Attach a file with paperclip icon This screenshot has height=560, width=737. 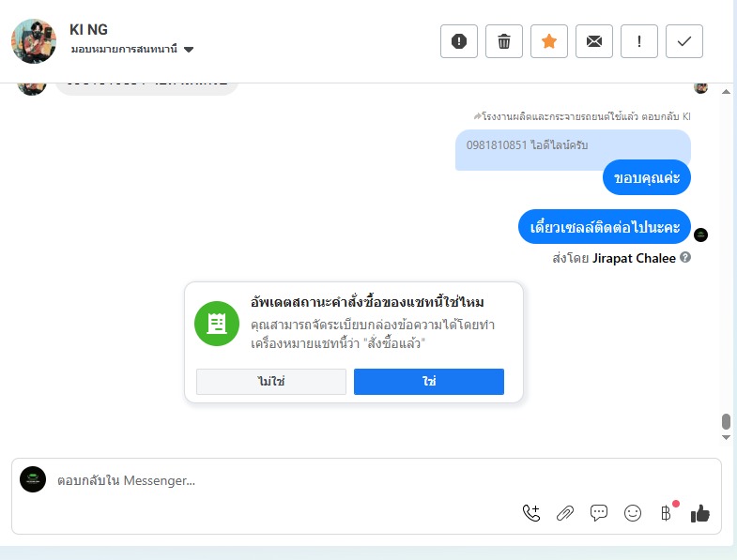point(565,513)
